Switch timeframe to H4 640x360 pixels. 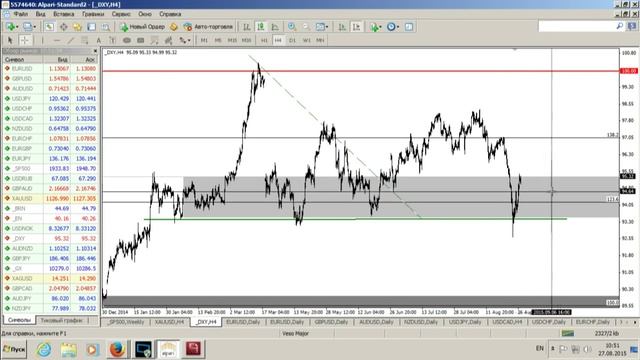point(278,40)
